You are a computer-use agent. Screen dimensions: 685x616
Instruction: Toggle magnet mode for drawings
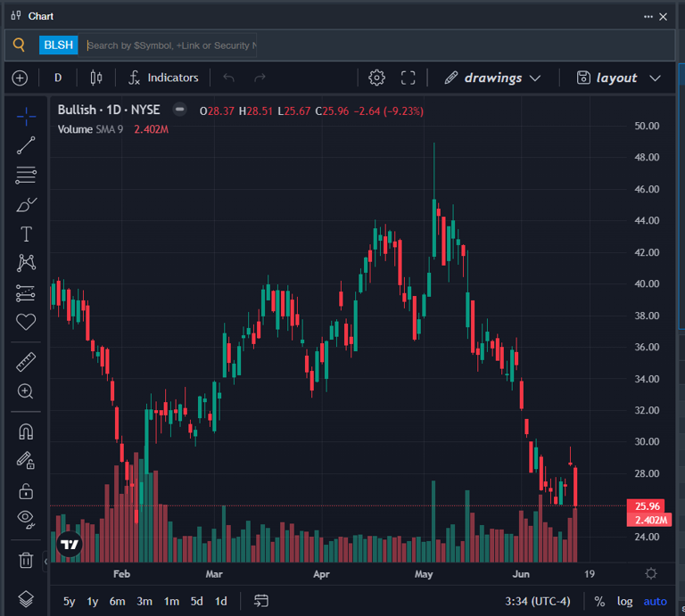pyautogui.click(x=26, y=431)
